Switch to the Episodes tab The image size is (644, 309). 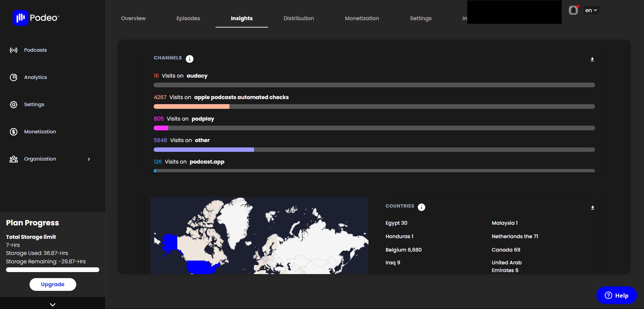[x=188, y=18]
